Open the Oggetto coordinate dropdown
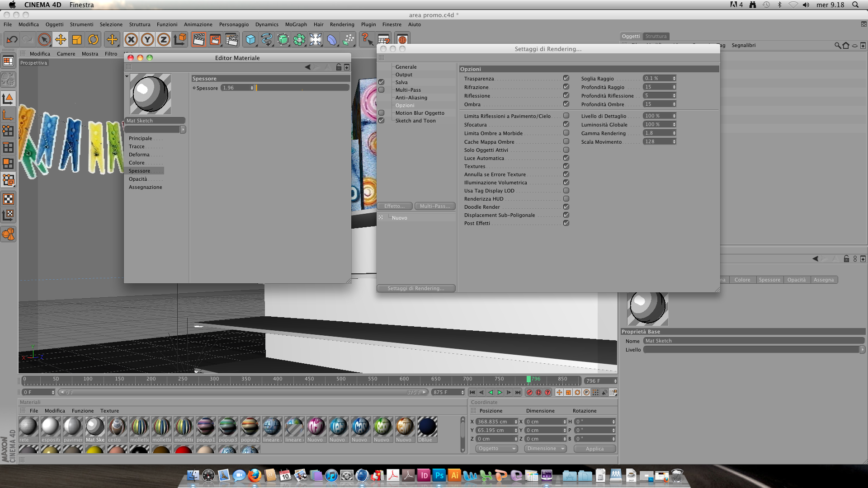The image size is (868, 488). pos(496,449)
